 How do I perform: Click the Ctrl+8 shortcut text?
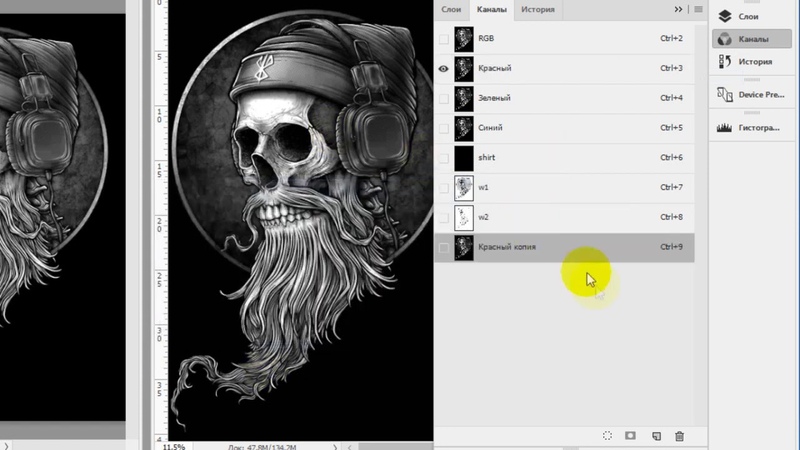[x=671, y=217]
